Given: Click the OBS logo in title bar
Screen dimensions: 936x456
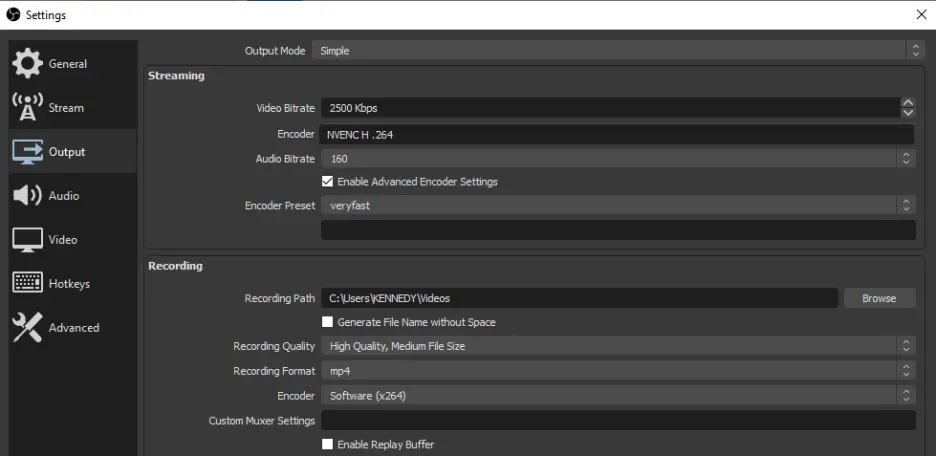Looking at the screenshot, I should pyautogui.click(x=13, y=14).
